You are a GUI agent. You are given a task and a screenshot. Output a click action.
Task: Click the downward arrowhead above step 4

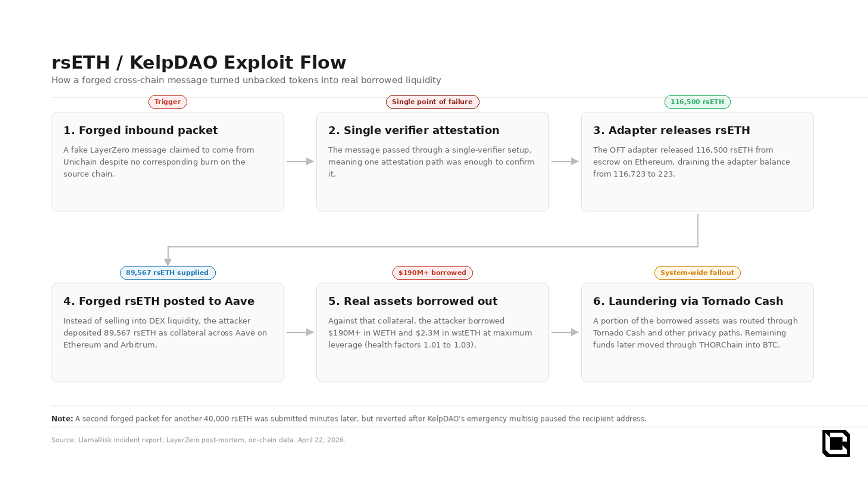[168, 262]
